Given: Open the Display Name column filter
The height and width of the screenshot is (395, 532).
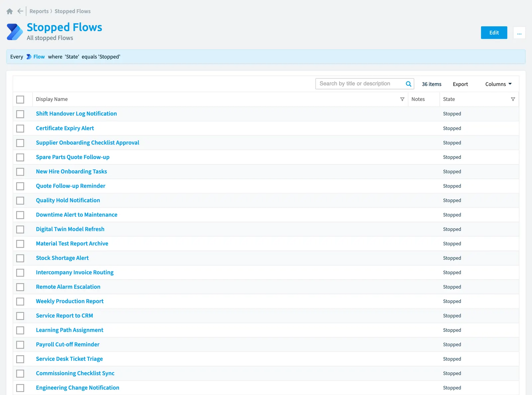Looking at the screenshot, I should pyautogui.click(x=402, y=99).
